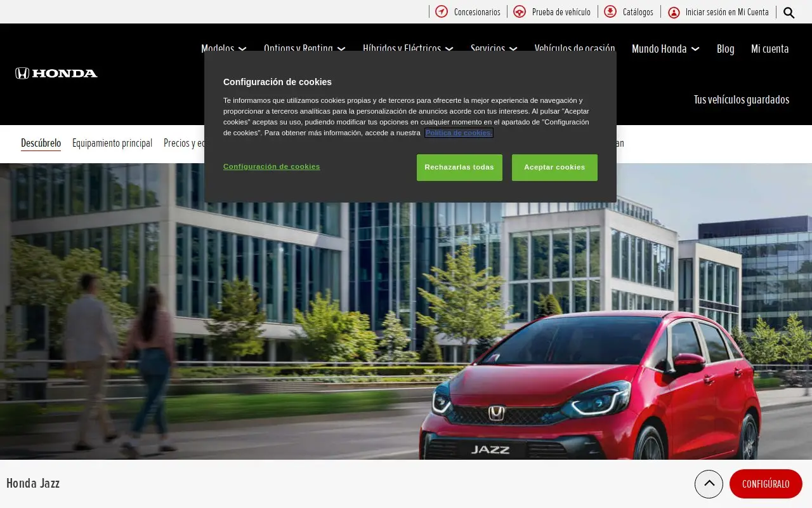Screen dimensions: 812x508
Task: Open the Política de cookies link
Action: pyautogui.click(x=459, y=133)
